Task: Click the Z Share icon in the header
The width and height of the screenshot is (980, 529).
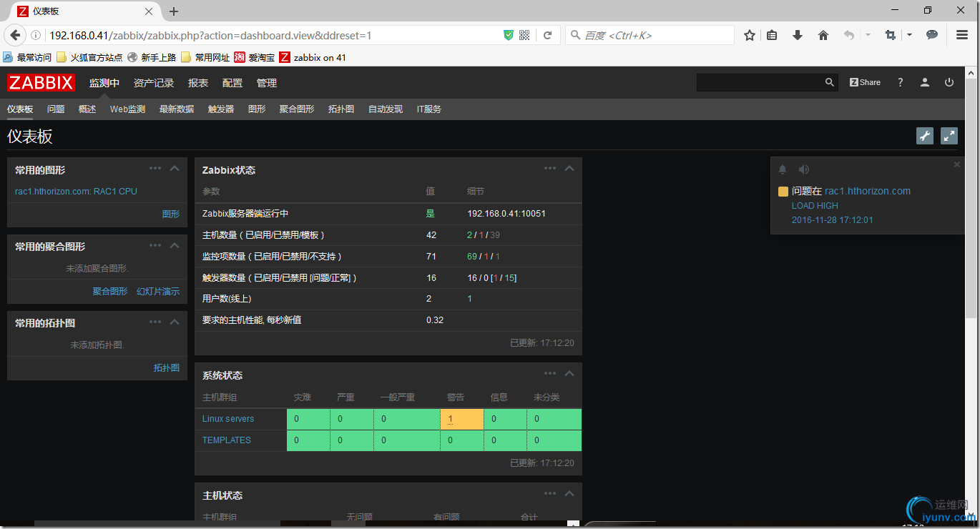Action: click(864, 81)
